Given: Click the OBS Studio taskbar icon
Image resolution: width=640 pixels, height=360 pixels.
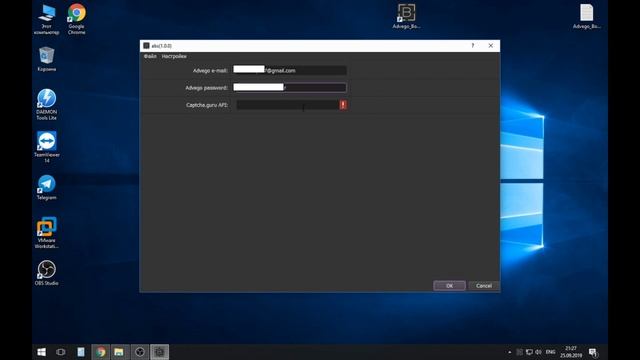Looking at the screenshot, I should (x=140, y=352).
